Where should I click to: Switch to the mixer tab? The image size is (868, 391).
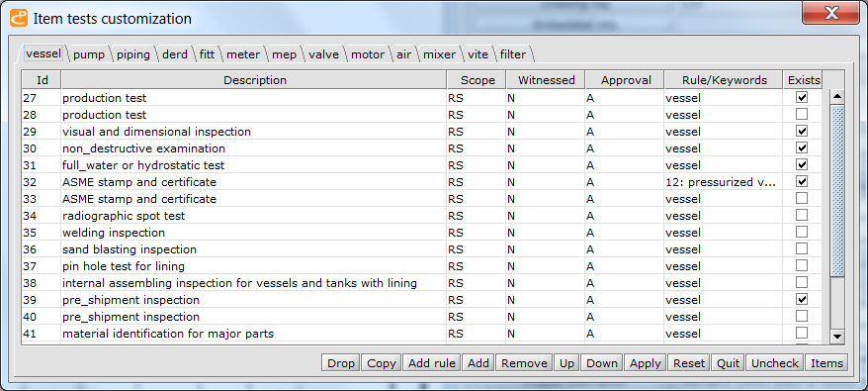(440, 54)
